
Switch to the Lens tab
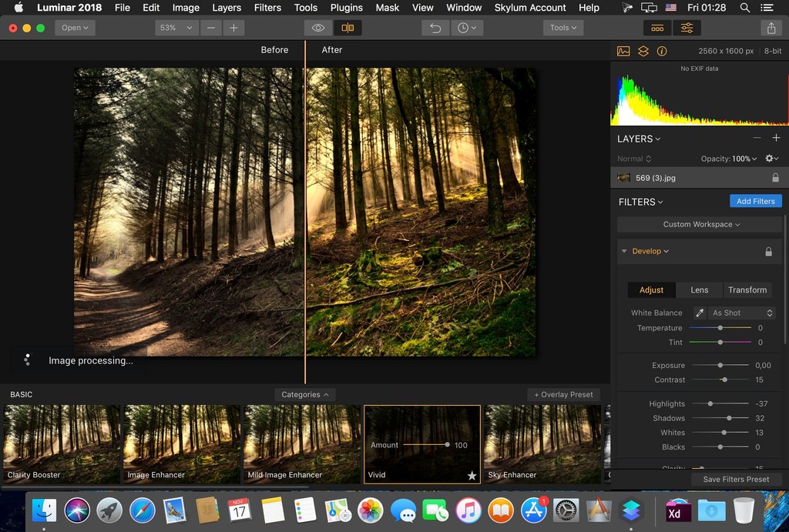[x=699, y=290]
